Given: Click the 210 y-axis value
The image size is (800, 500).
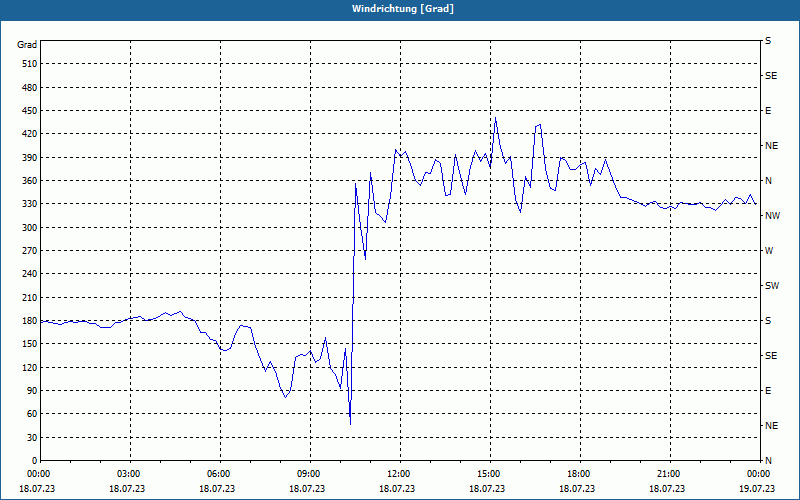Looking at the screenshot, I should click(x=30, y=297).
